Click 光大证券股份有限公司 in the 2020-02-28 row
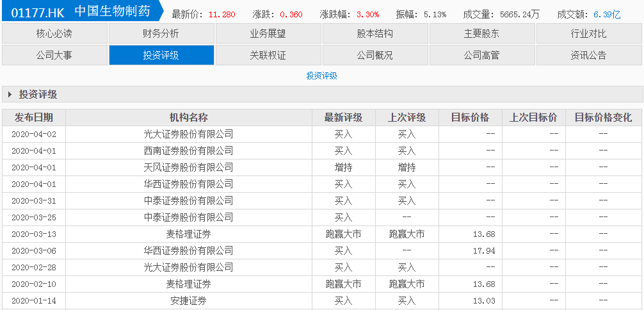This screenshot has width=644, height=310. click(x=188, y=267)
